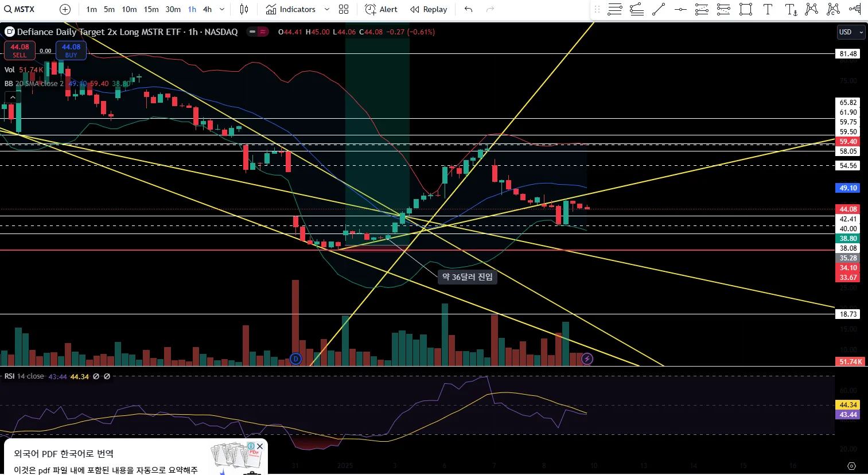Select the Fib Retracement drawing tool
868x475 pixels.
702,9
